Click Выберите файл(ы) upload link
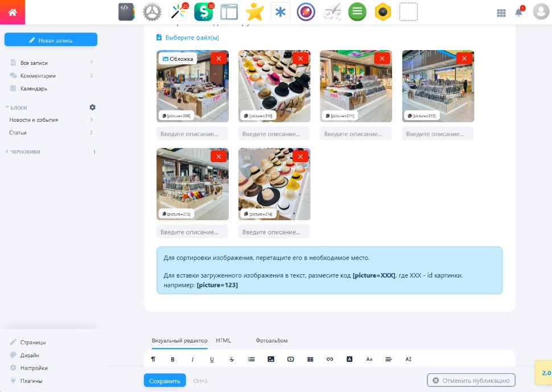Image resolution: width=552 pixels, height=392 pixels. coord(188,38)
